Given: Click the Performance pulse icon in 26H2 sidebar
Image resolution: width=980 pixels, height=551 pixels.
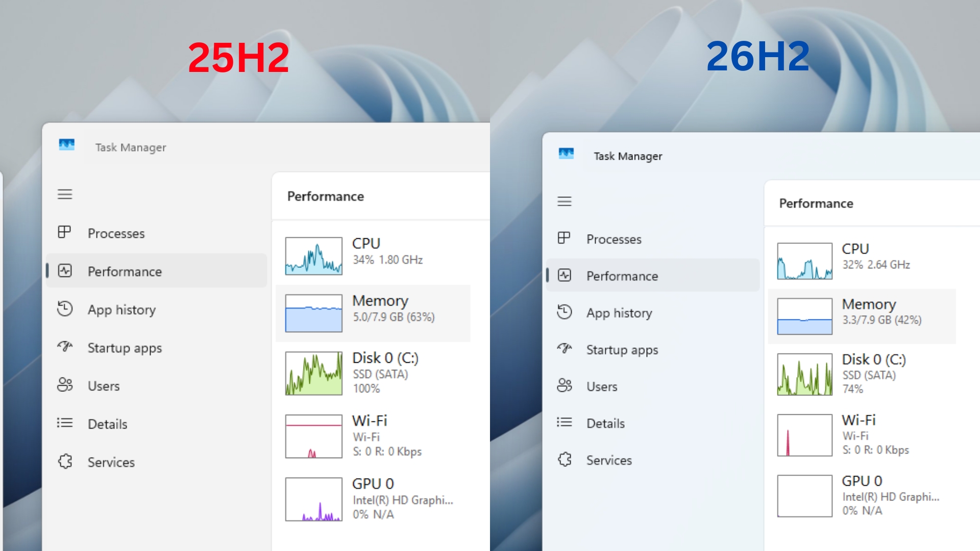Looking at the screenshot, I should 564,275.
